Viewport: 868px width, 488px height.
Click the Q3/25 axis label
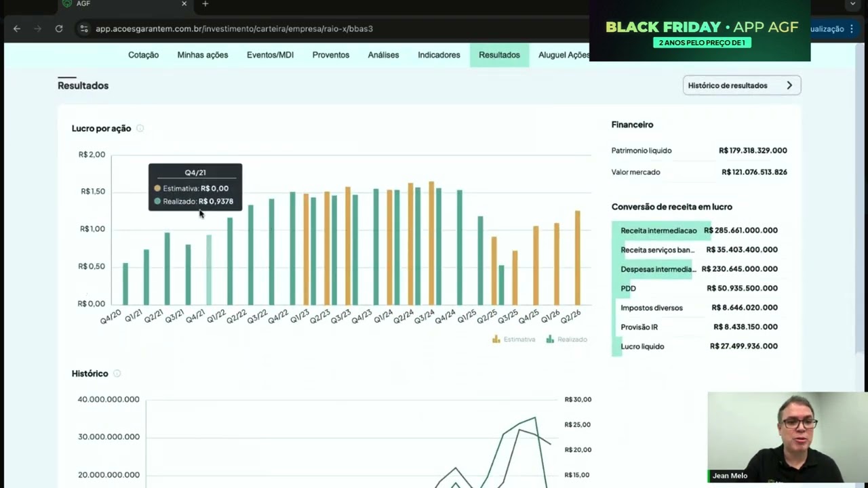tap(509, 317)
